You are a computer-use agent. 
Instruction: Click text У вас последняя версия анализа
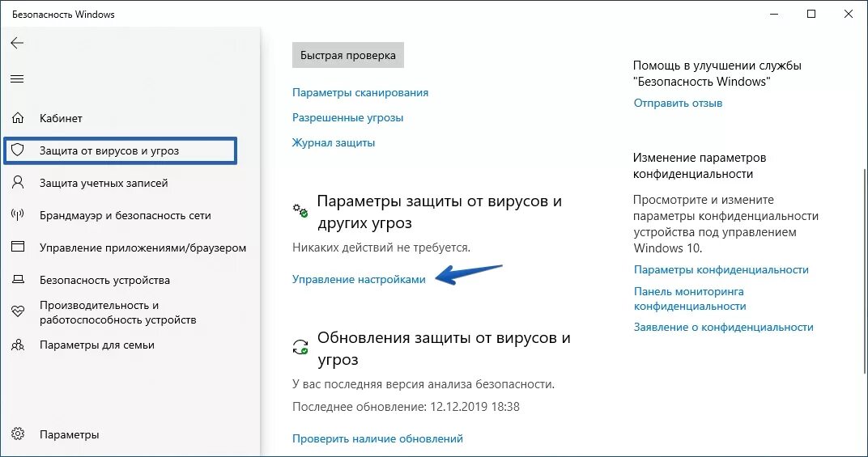click(423, 384)
